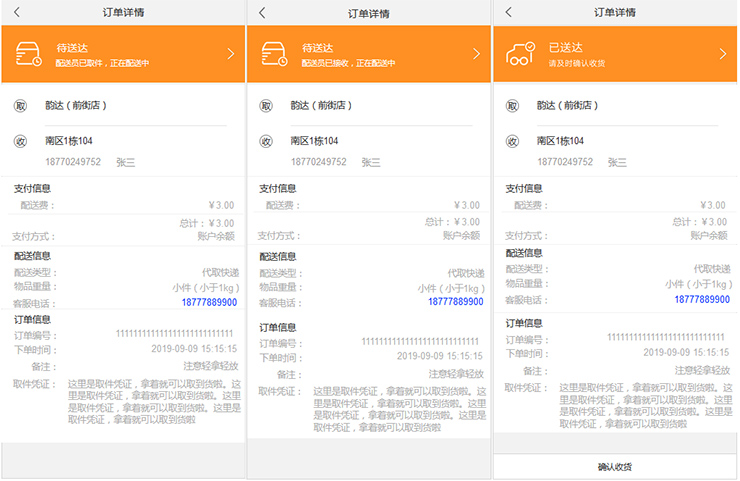The height and width of the screenshot is (481, 740).
Task: Click the 取 pickup icon on the right screen
Action: point(512,105)
